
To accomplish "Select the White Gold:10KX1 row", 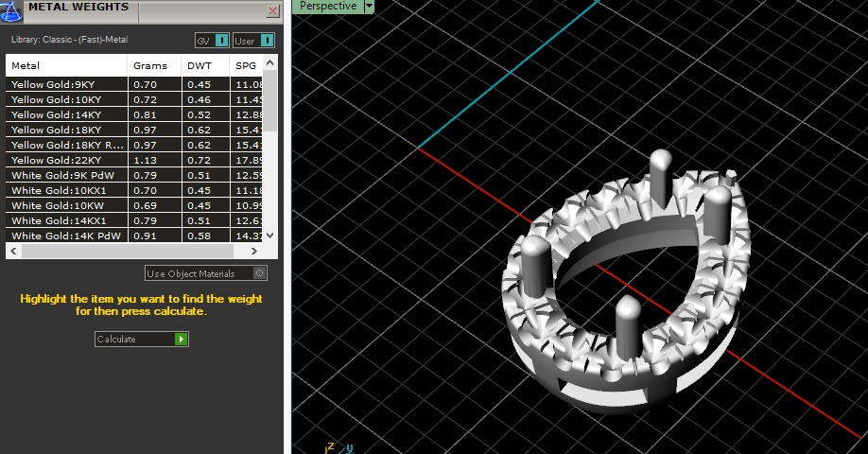I will point(134,190).
